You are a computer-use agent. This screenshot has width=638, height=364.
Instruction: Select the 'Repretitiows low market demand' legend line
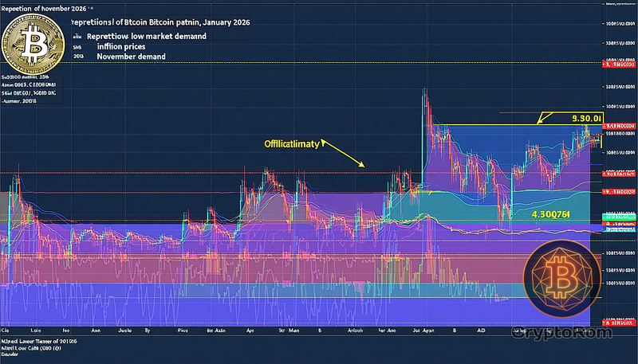pyautogui.click(x=147, y=36)
